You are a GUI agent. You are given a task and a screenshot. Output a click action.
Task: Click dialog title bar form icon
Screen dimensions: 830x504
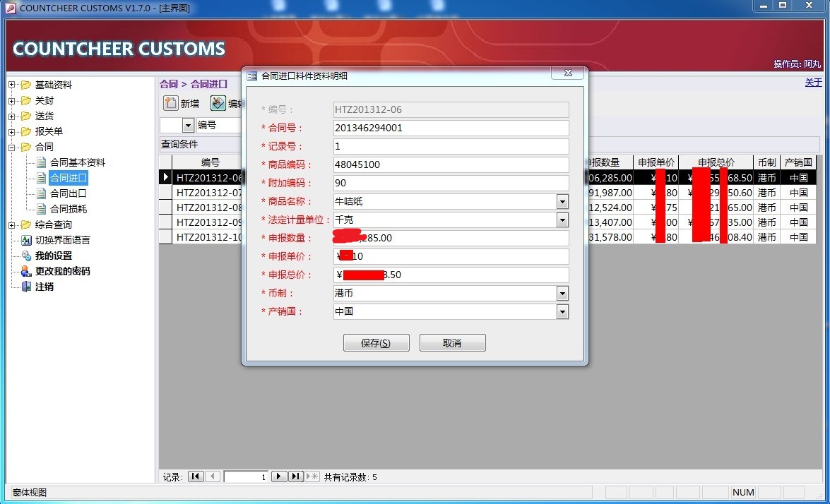pyautogui.click(x=252, y=76)
